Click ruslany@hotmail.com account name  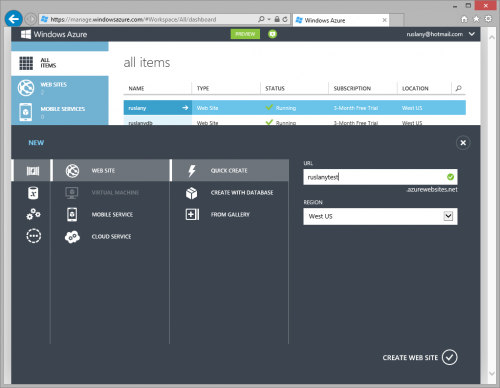click(434, 34)
